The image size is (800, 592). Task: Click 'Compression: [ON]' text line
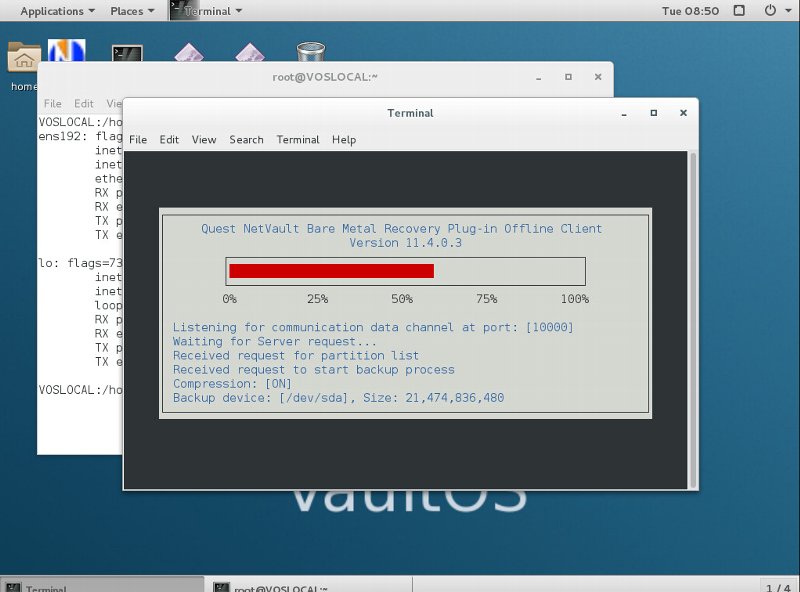point(232,384)
